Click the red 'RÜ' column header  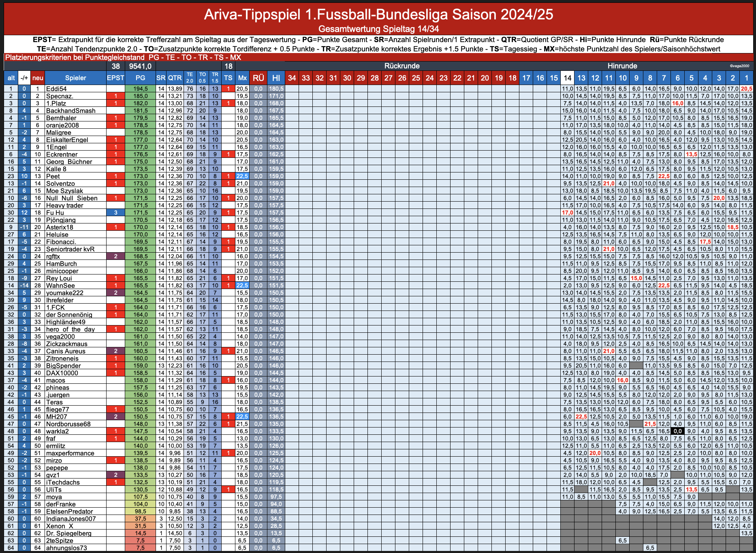[258, 78]
